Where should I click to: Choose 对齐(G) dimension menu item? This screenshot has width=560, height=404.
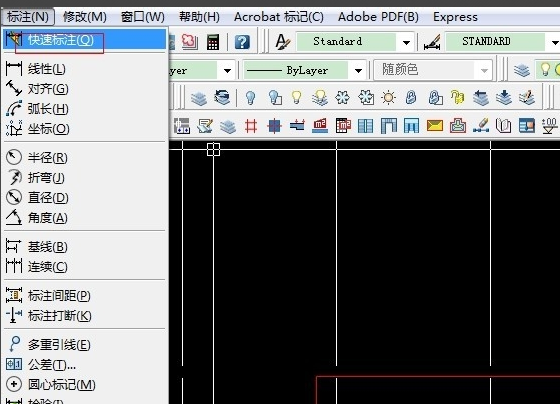pyautogui.click(x=85, y=89)
